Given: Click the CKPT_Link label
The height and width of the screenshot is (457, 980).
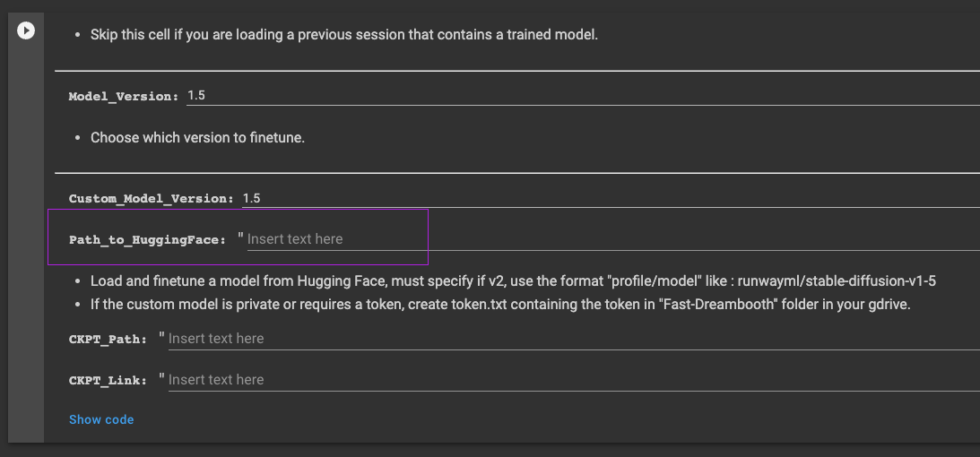Looking at the screenshot, I should (x=108, y=381).
